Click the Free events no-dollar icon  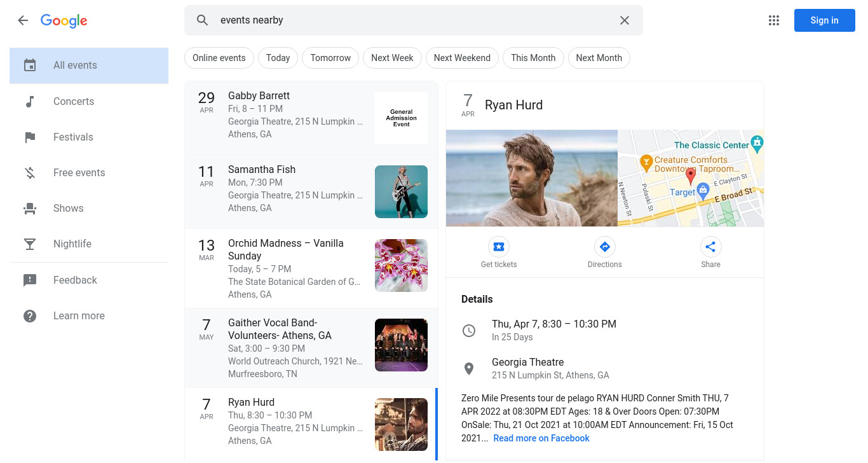click(30, 172)
